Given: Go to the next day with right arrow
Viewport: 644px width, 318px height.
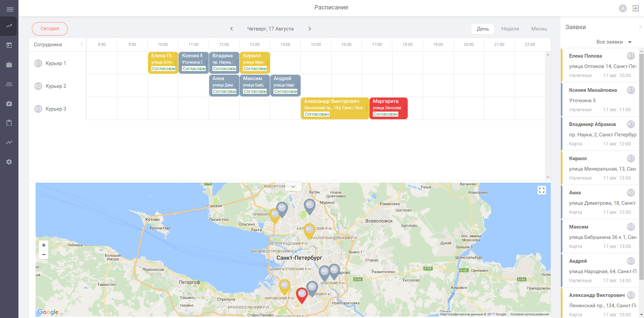Looking at the screenshot, I should 310,29.
